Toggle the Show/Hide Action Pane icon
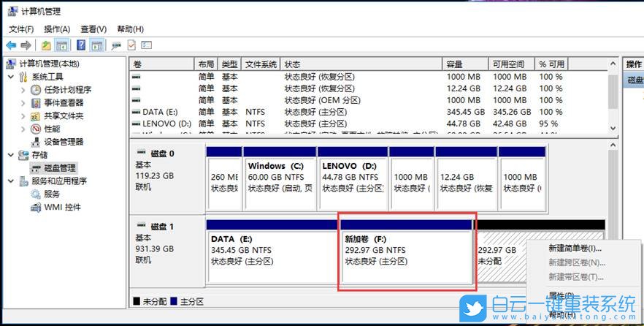Viewport: 644px width, 326px height. (x=97, y=45)
